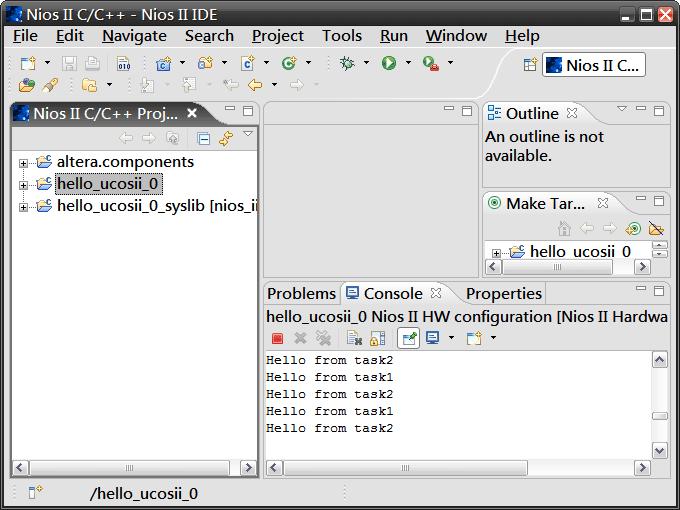Click the New source folder icon
This screenshot has height=510, width=680.
pyautogui.click(x=206, y=63)
